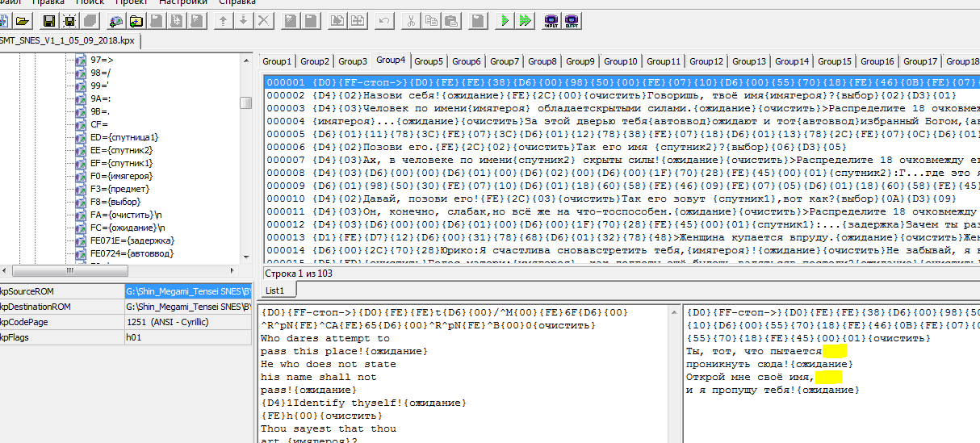Switch to the Group16 tab
Screen dimensions: 980x443
pos(877,61)
